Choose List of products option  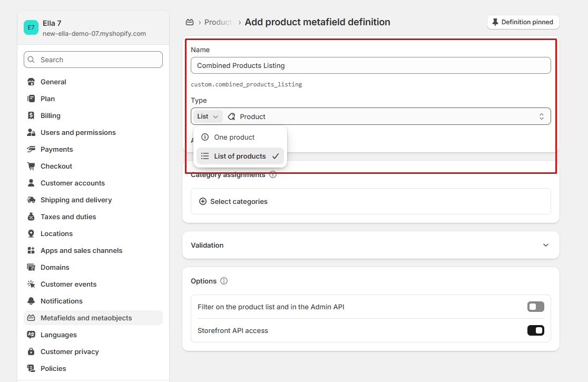pyautogui.click(x=240, y=156)
